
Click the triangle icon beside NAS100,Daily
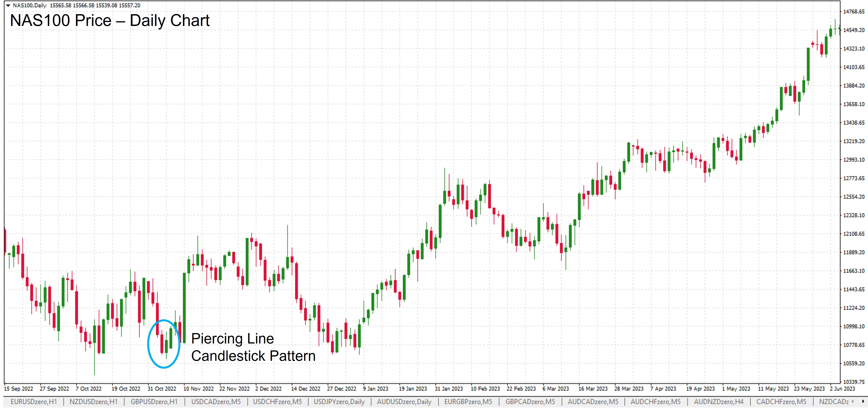[x=8, y=5]
